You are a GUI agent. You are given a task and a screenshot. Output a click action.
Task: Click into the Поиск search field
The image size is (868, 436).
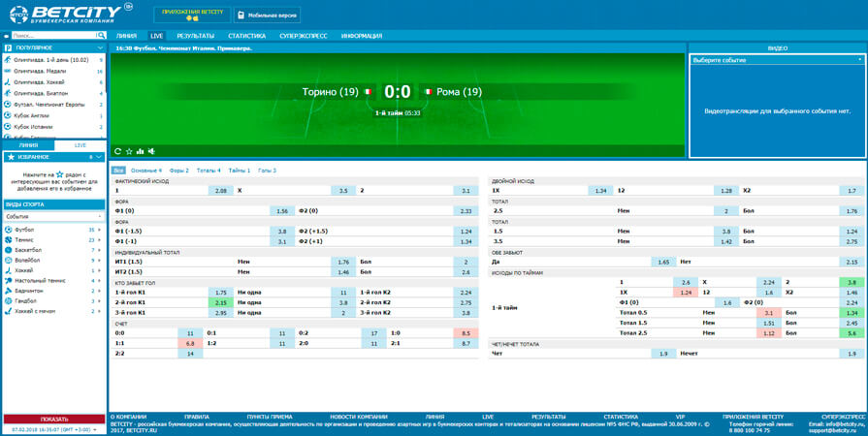click(x=53, y=36)
